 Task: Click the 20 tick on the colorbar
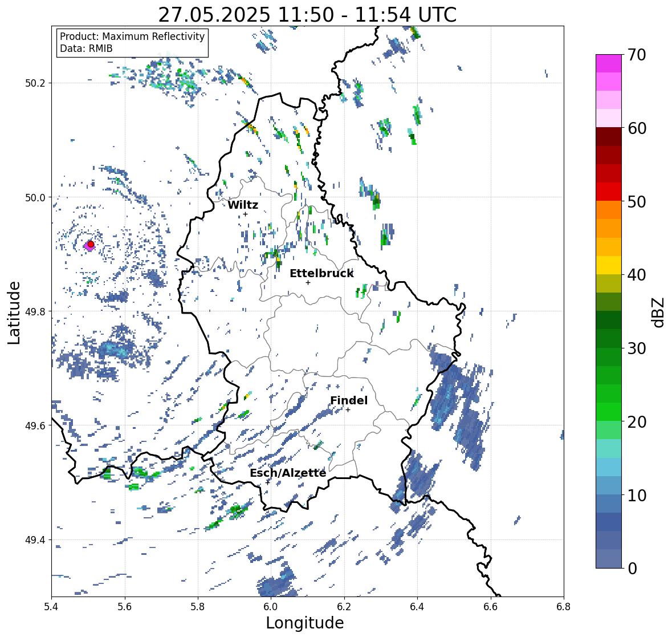click(637, 422)
